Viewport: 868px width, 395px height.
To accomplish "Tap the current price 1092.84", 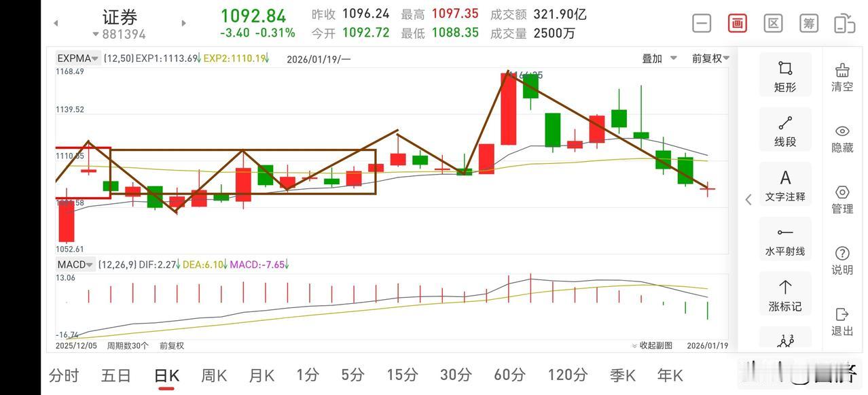I will (253, 16).
